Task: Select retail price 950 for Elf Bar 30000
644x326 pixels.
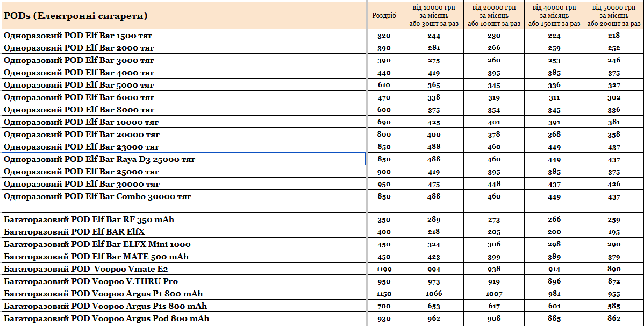Action: 384,184
